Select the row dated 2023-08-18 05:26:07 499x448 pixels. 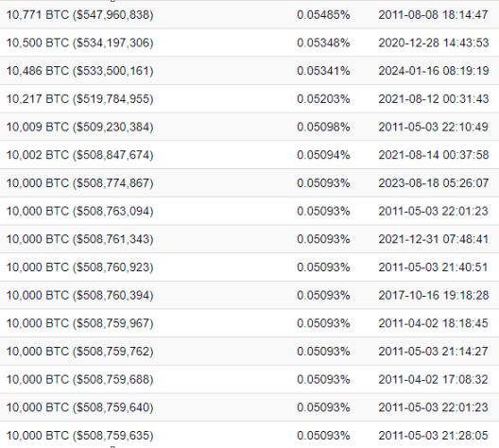[249, 183]
